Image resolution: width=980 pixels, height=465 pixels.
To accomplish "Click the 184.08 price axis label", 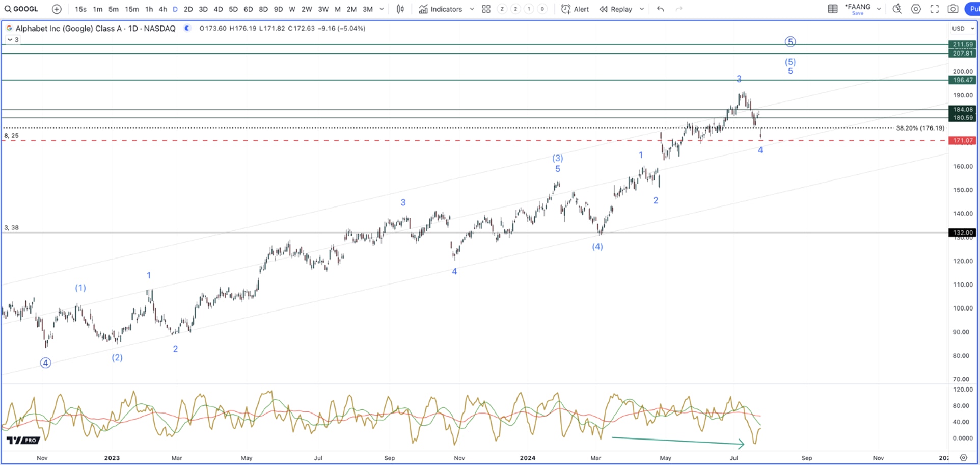I will pyautogui.click(x=962, y=109).
